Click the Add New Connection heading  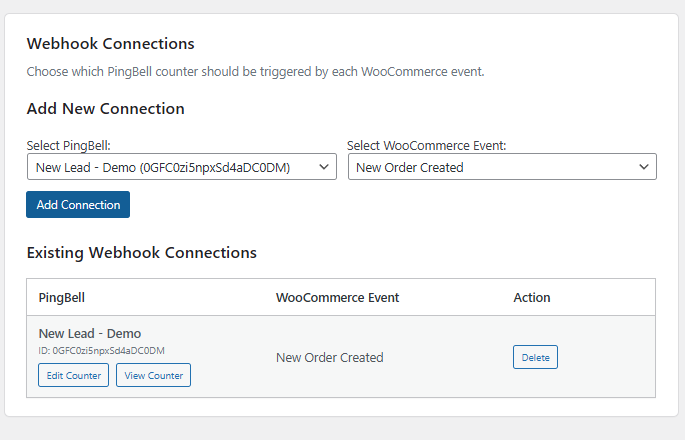pos(105,109)
